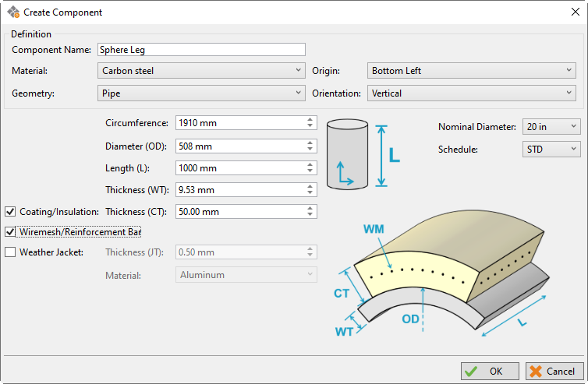Increase the Circumference value with up arrow
The width and height of the screenshot is (588, 384).
pos(310,120)
